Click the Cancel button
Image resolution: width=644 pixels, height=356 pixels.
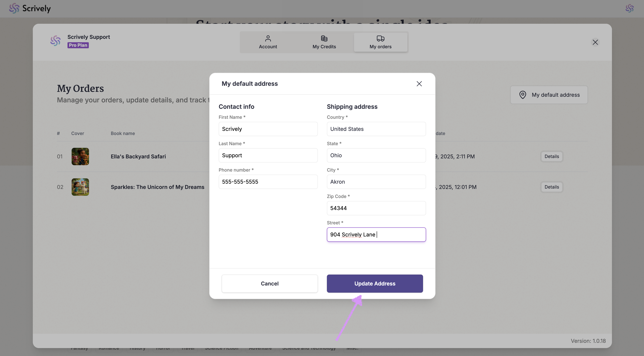tap(269, 284)
